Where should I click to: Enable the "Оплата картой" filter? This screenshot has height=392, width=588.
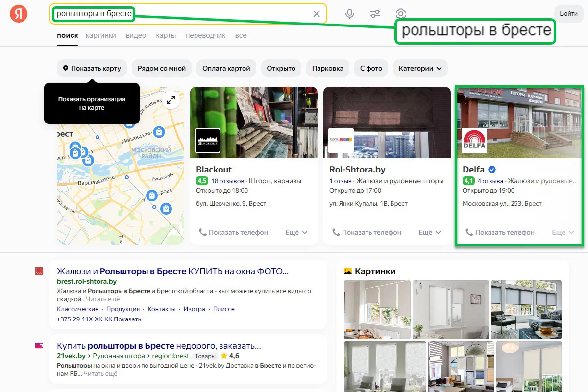[x=226, y=68]
